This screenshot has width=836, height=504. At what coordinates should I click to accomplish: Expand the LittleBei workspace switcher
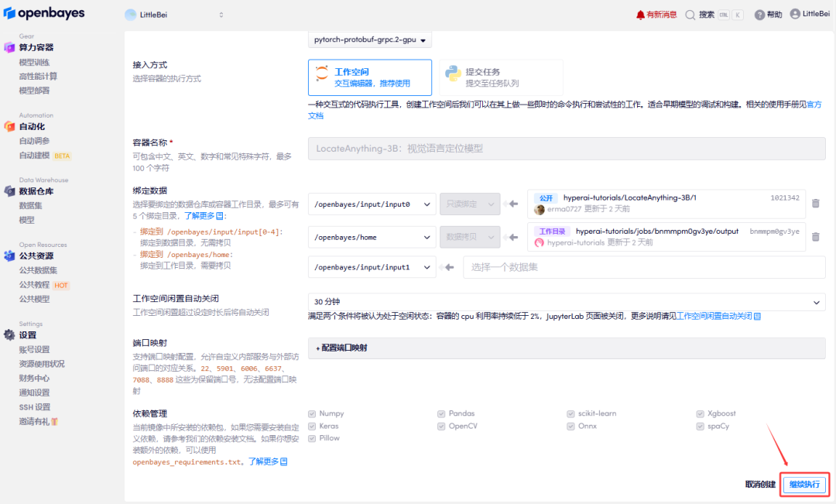(221, 15)
